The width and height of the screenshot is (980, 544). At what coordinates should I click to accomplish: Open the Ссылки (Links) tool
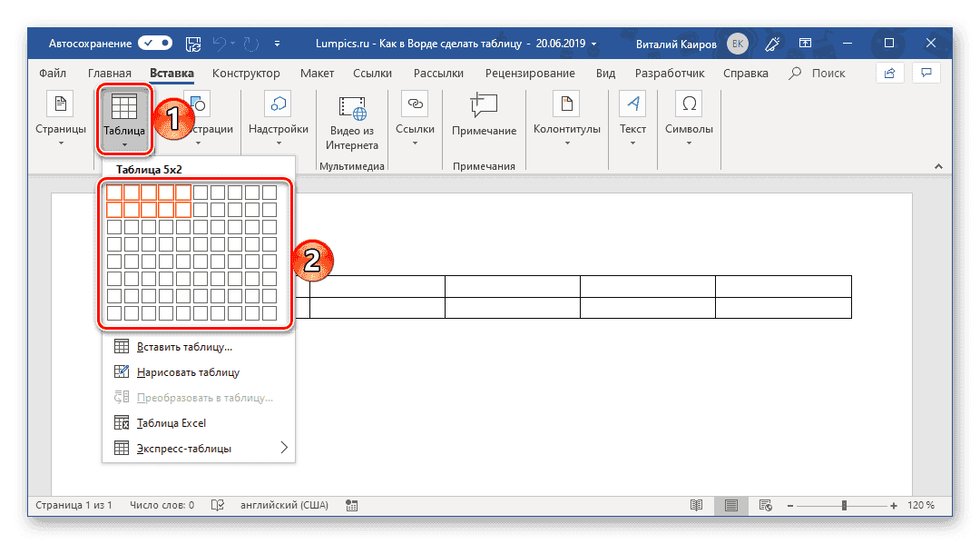[415, 119]
